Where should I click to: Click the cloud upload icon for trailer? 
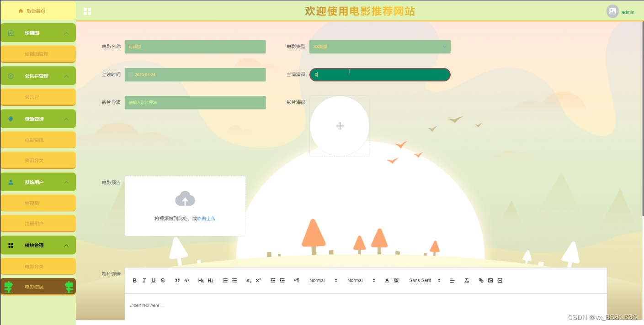[185, 199]
